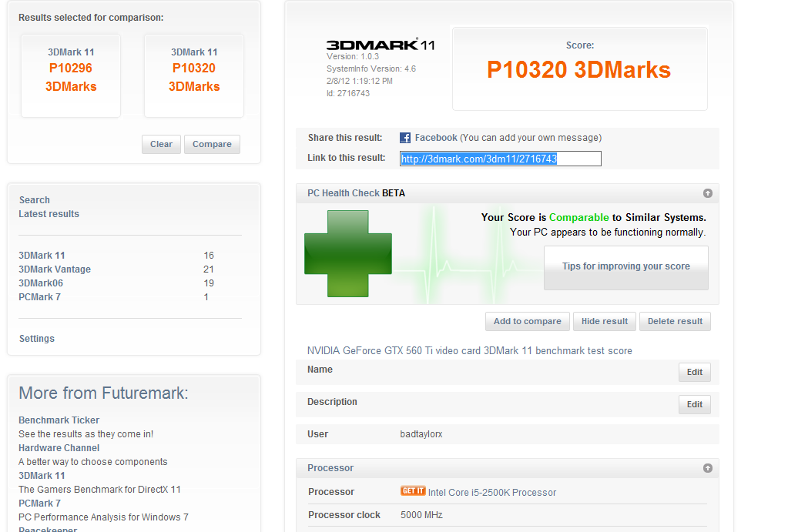Open the Search link in the sidebar
Viewport: 788px width, 532px height.
(x=34, y=200)
